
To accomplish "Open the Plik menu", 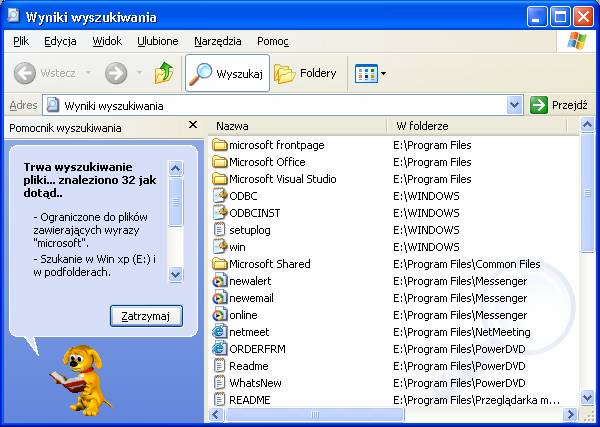I will [21, 41].
